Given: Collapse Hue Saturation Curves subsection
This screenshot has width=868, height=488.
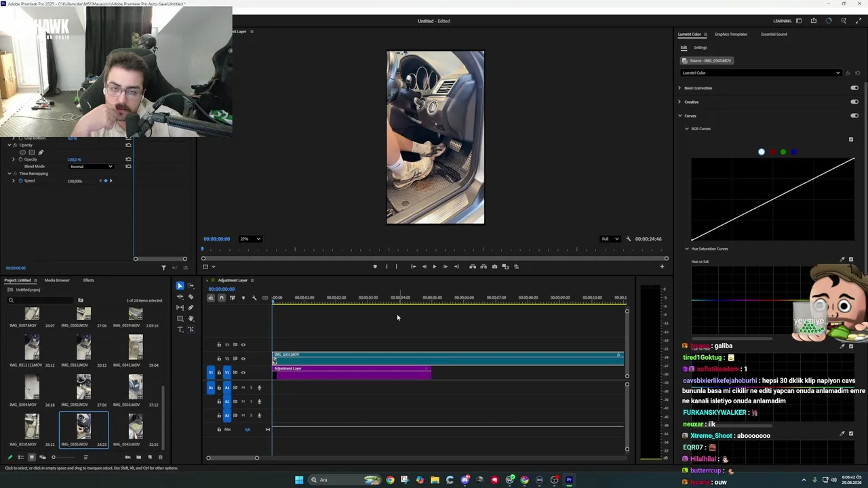Looking at the screenshot, I should pyautogui.click(x=686, y=249).
